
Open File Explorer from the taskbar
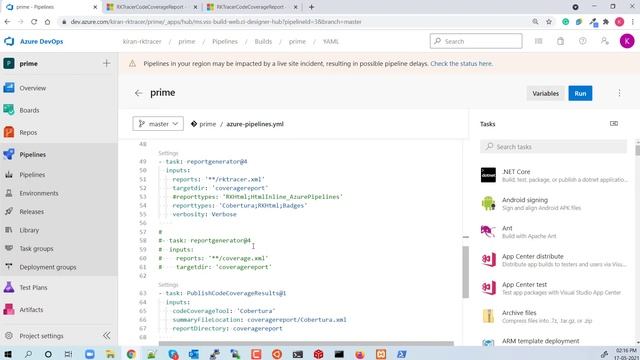pos(110,354)
